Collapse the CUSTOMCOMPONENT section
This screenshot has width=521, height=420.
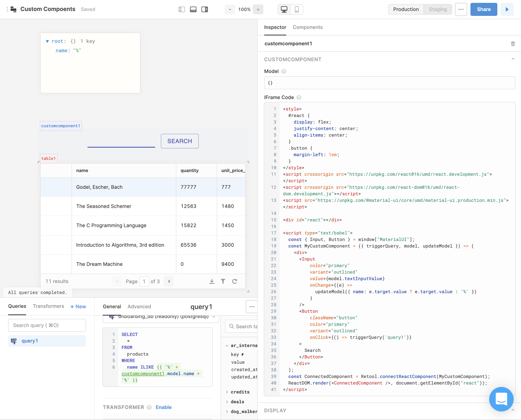[513, 59]
